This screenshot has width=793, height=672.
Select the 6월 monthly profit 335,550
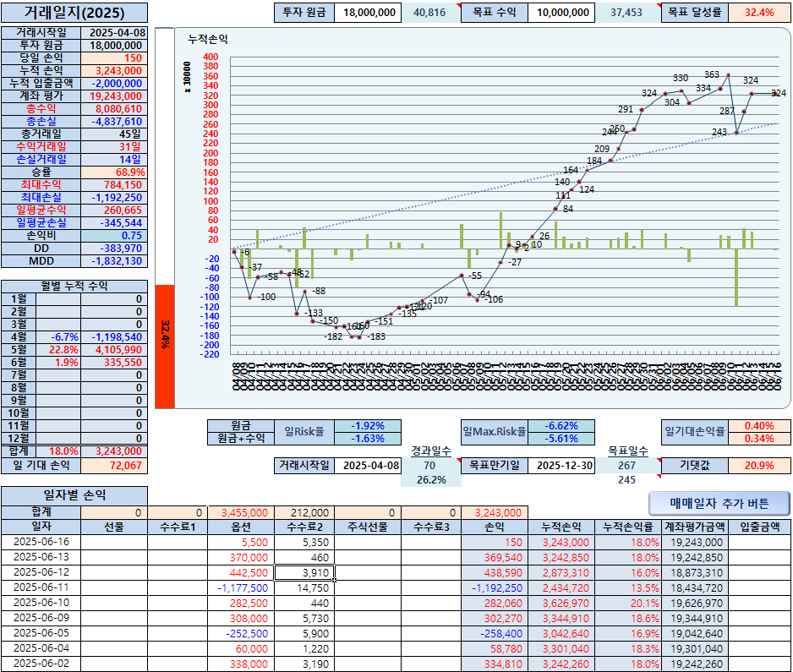pyautogui.click(x=114, y=363)
